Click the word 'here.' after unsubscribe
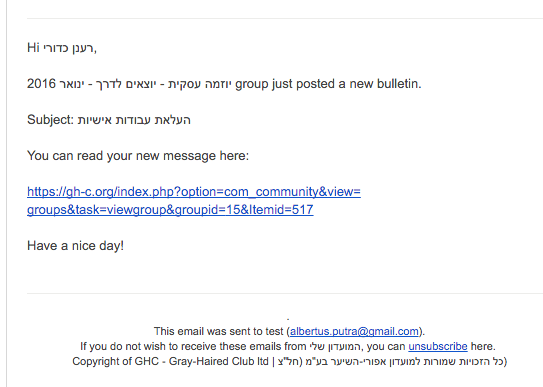 pyautogui.click(x=483, y=346)
